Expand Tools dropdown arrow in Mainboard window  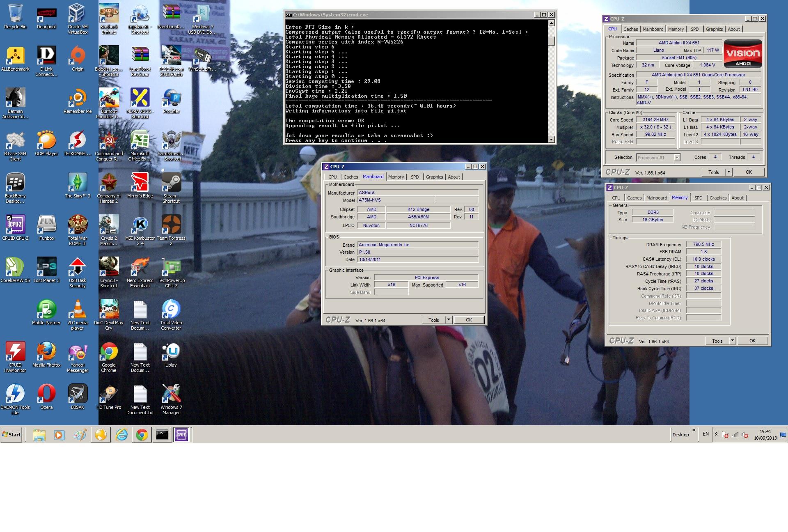click(449, 320)
